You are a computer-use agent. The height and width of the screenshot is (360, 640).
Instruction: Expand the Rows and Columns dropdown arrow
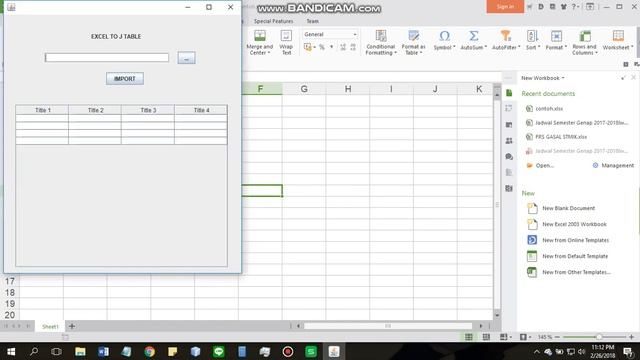tap(596, 53)
